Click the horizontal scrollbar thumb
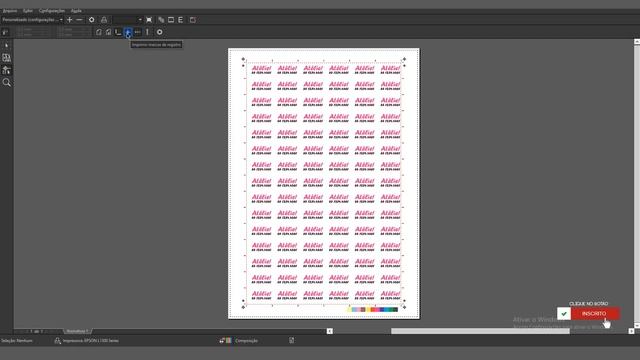The width and height of the screenshot is (640, 360). coord(480,331)
